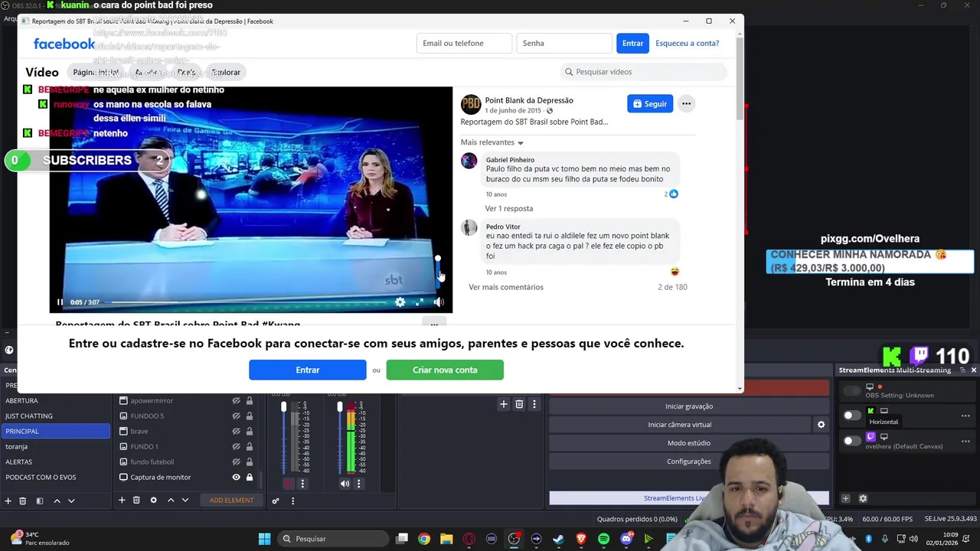This screenshot has height=551, width=980.
Task: Click Iniciar câmera virtual button
Action: click(x=680, y=425)
